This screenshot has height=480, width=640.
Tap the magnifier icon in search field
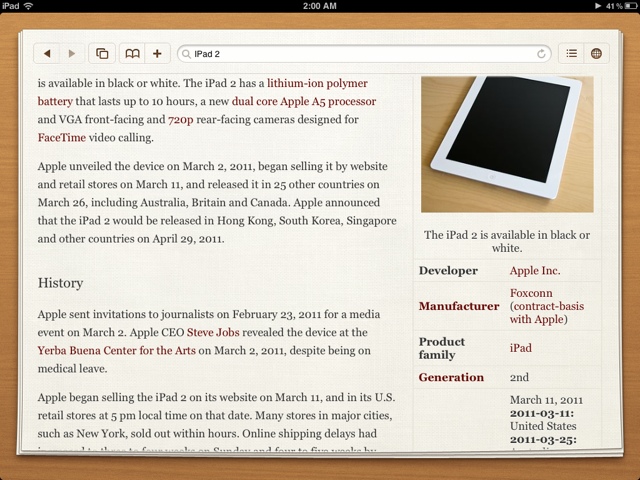click(186, 54)
